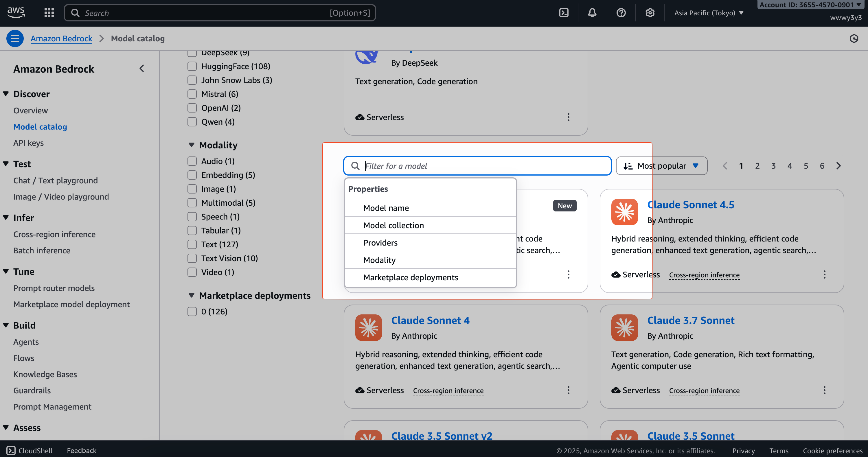Open the CloudShell terminal icon in top bar
Viewport: 868px width, 457px height.
pyautogui.click(x=564, y=12)
